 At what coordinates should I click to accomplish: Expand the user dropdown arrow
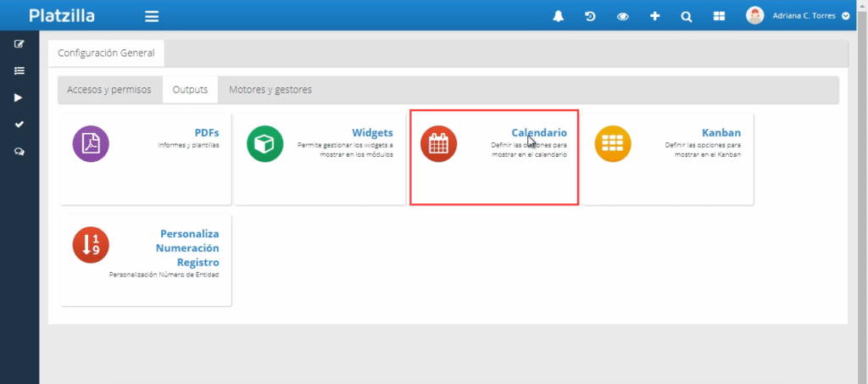(x=845, y=16)
